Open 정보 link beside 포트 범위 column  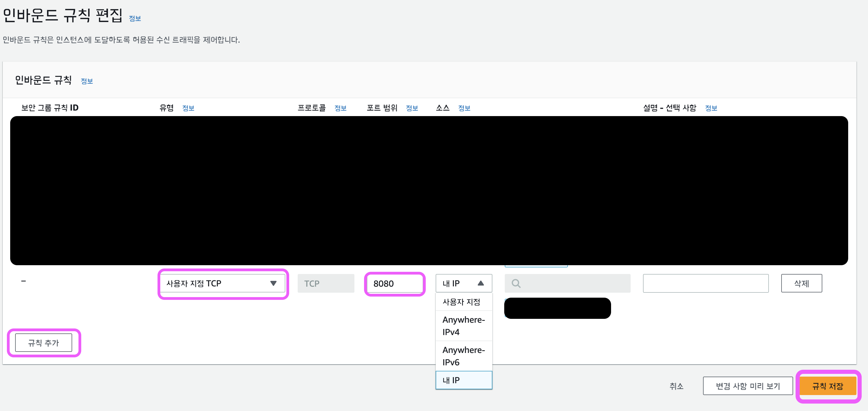[x=411, y=108]
